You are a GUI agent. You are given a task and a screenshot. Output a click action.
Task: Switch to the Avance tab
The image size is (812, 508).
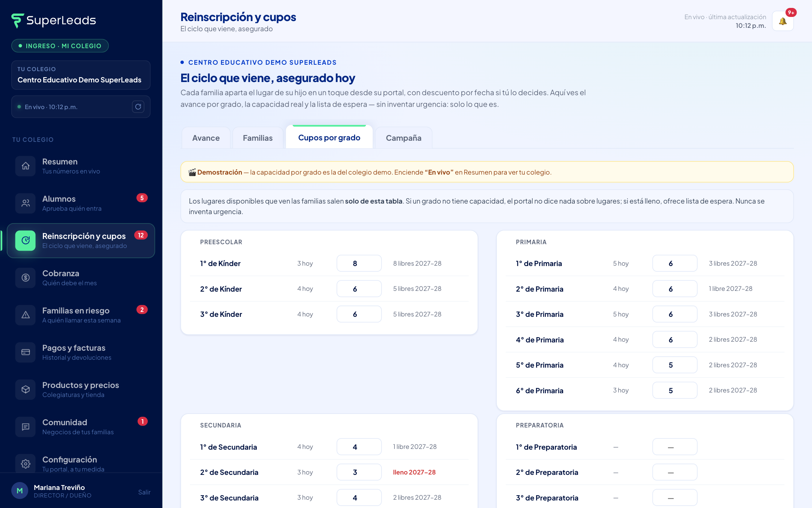click(x=206, y=138)
